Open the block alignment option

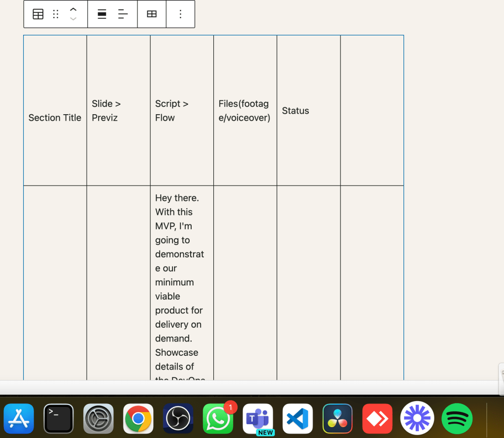(102, 14)
